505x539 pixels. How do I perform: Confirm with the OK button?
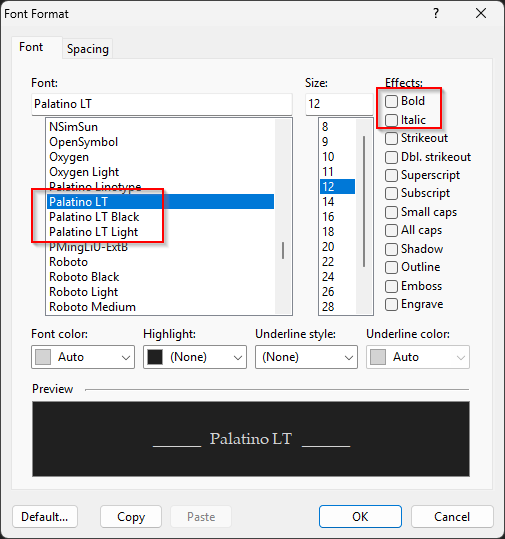[360, 516]
